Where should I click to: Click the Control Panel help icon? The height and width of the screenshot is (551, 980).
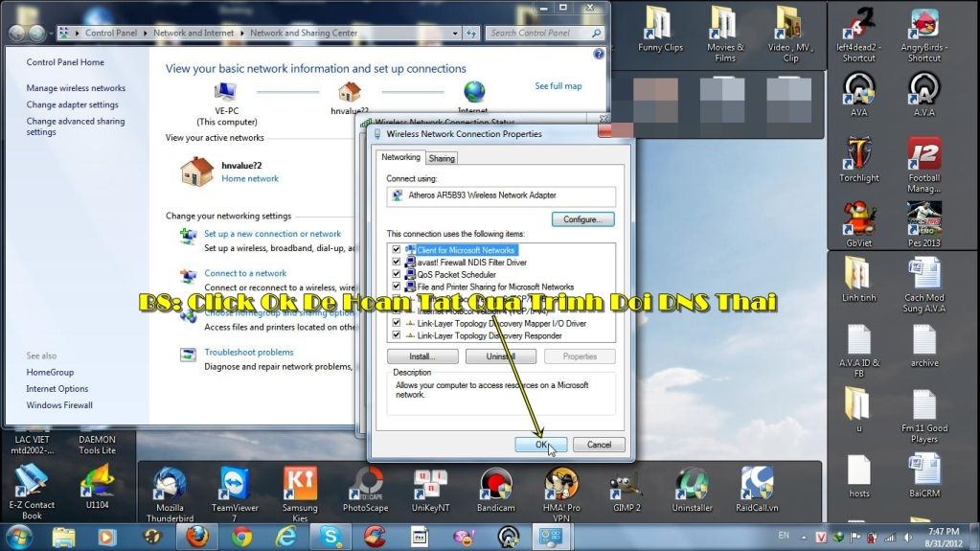599,55
